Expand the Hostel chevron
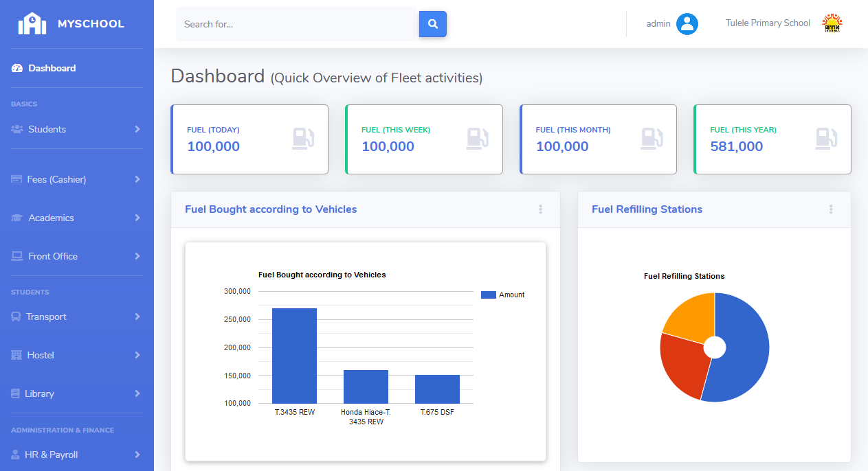 137,355
